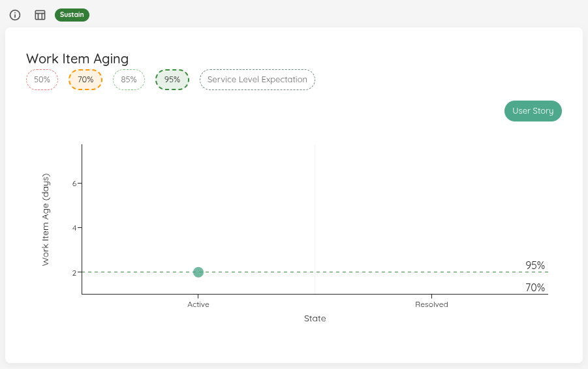Open the table layout icon
This screenshot has width=588, height=369.
pos(40,15)
